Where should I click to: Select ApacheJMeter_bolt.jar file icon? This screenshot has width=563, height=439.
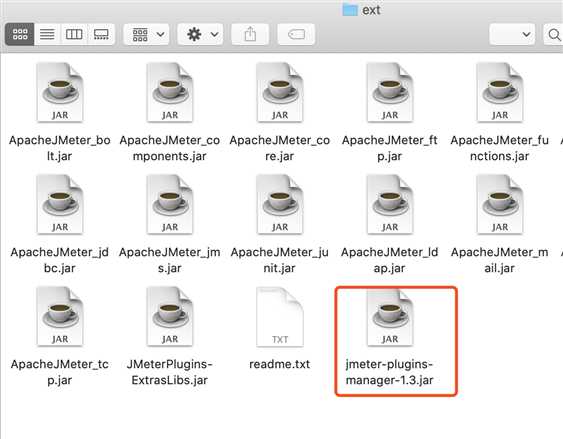point(60,93)
